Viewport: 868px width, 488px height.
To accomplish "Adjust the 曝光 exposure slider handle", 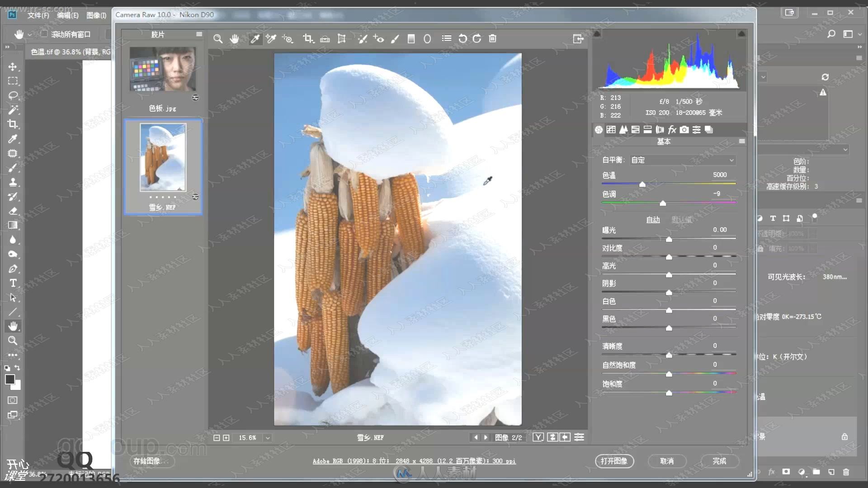I will coord(669,239).
